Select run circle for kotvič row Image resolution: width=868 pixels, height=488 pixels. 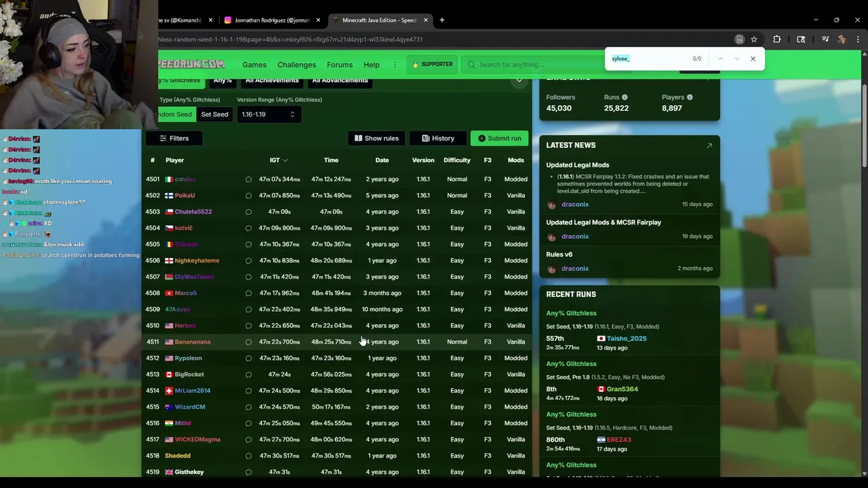[248, 228]
